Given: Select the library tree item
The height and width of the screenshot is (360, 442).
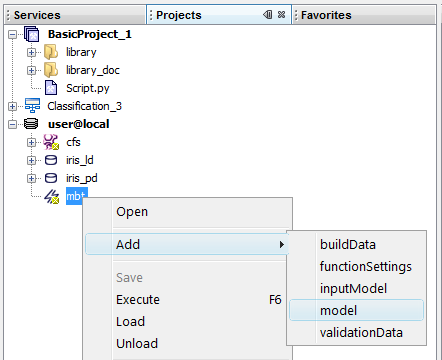Looking at the screenshot, I should pos(81,52).
